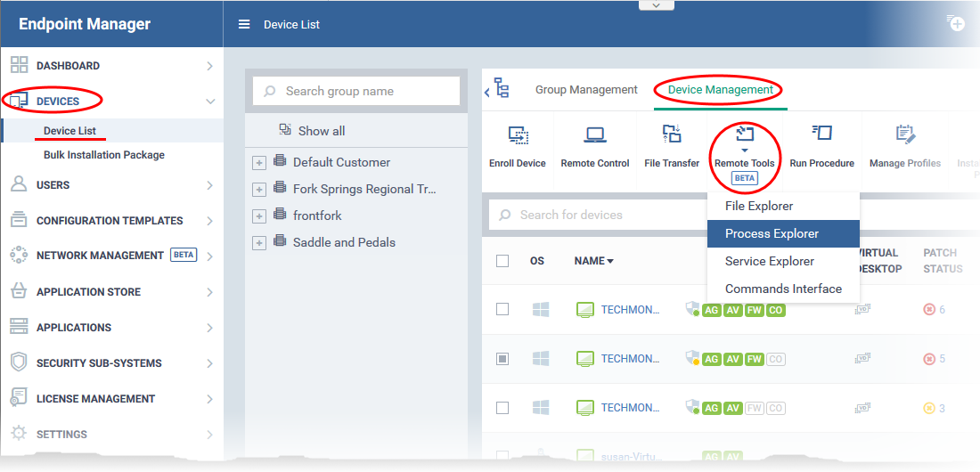980x472 pixels.
Task: Expand the frontfork group
Action: coord(258,216)
